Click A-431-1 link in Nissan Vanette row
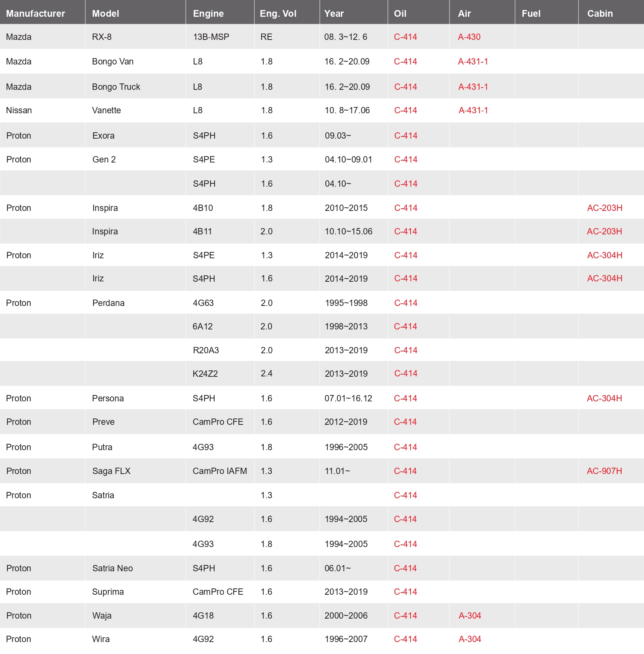The image size is (644, 654). [x=473, y=110]
